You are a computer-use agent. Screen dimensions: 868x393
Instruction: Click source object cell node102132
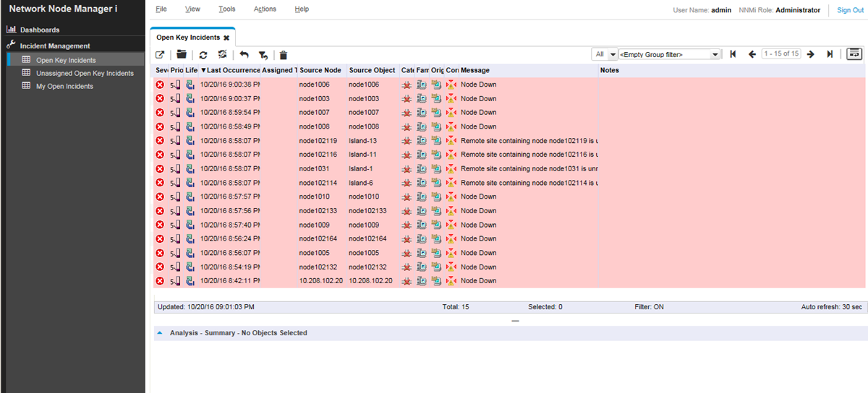tap(367, 267)
